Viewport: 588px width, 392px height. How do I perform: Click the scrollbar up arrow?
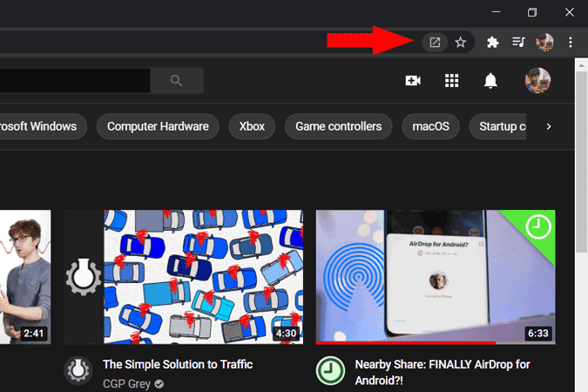582,65
